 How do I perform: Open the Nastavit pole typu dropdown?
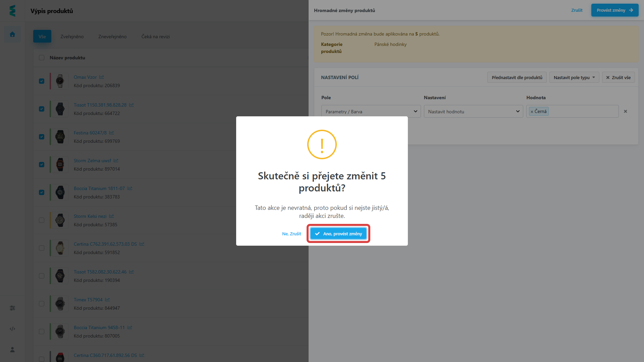coord(574,77)
